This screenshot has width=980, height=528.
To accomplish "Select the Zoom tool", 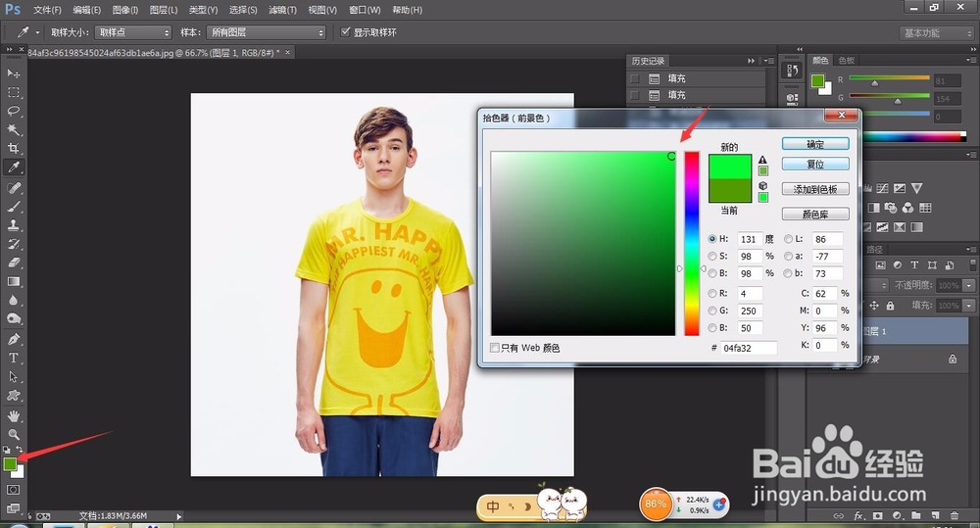I will click(x=13, y=434).
